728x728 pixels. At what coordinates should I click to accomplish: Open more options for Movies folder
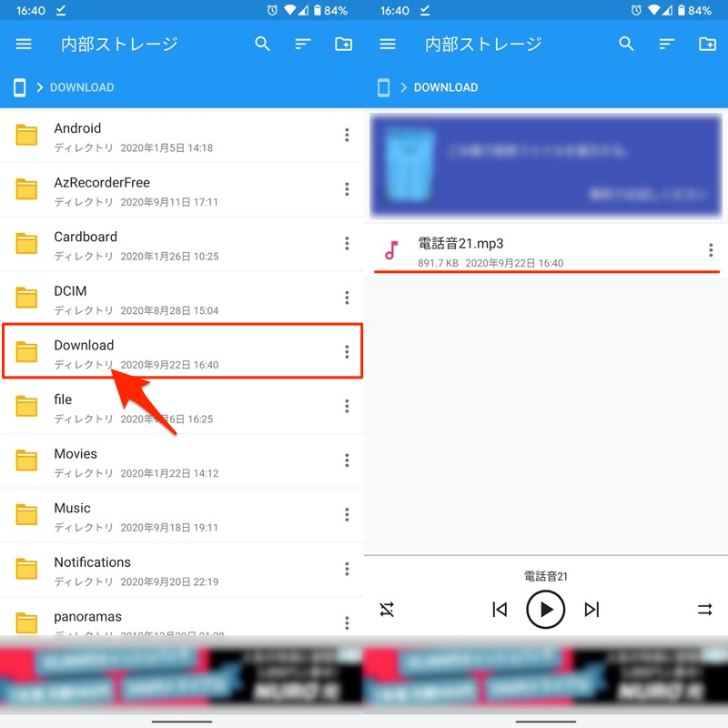click(x=347, y=460)
